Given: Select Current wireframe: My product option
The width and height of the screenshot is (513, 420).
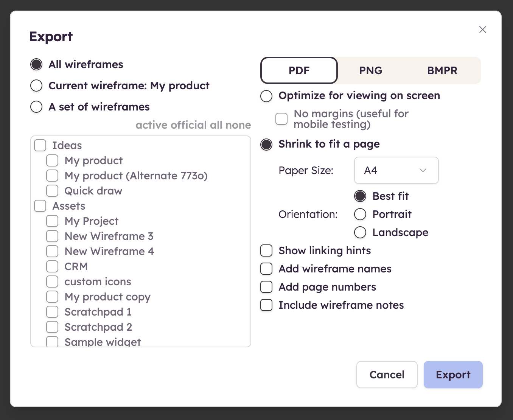Looking at the screenshot, I should [x=36, y=86].
